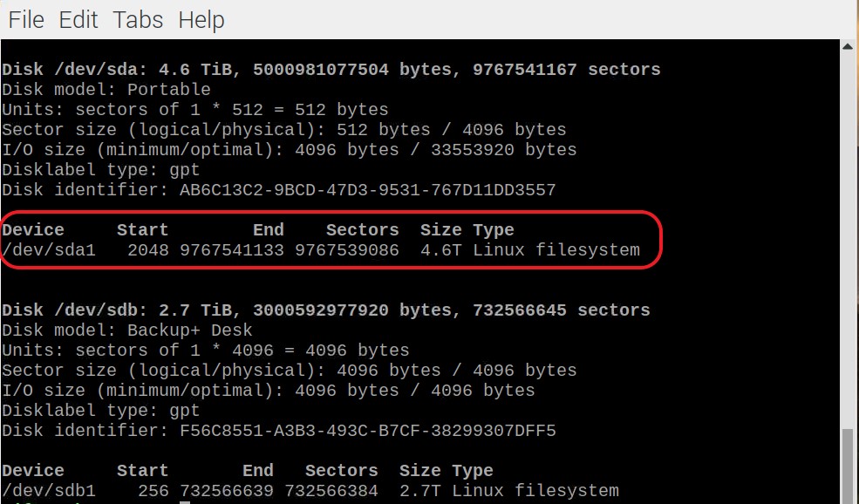
Task: Click the sdb disk identifier F56C8551 value
Action: [367, 431]
